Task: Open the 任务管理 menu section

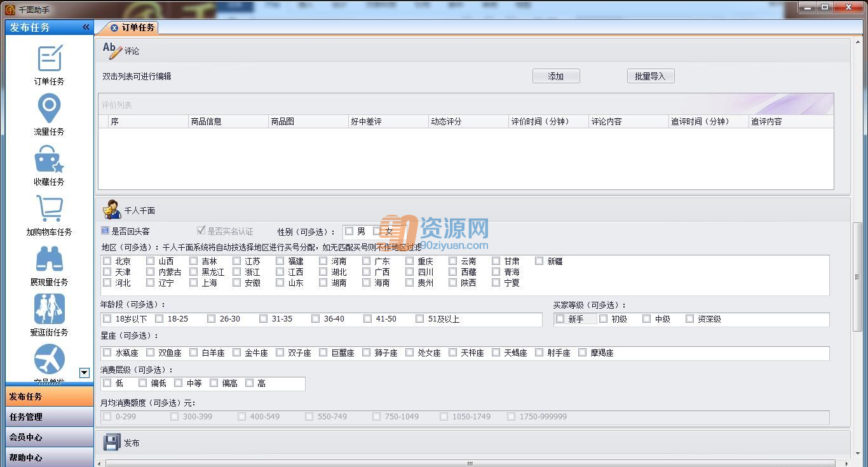Action: (50, 417)
